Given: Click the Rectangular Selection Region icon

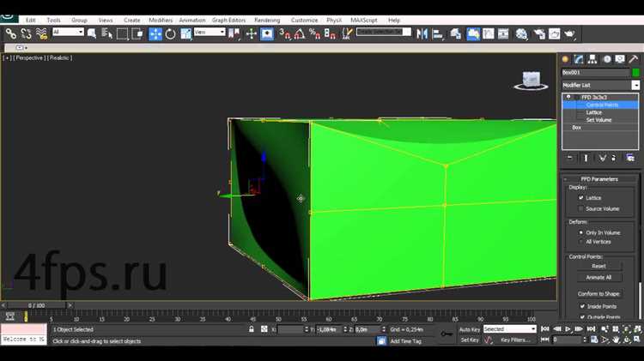Looking at the screenshot, I should [122, 33].
